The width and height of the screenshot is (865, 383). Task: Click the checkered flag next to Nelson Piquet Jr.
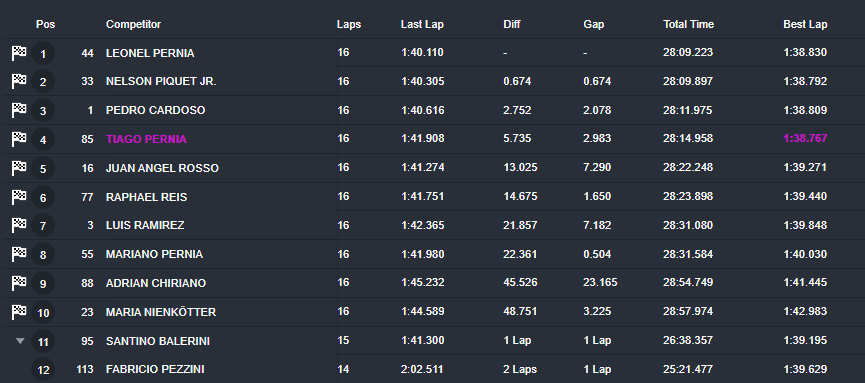(x=19, y=82)
